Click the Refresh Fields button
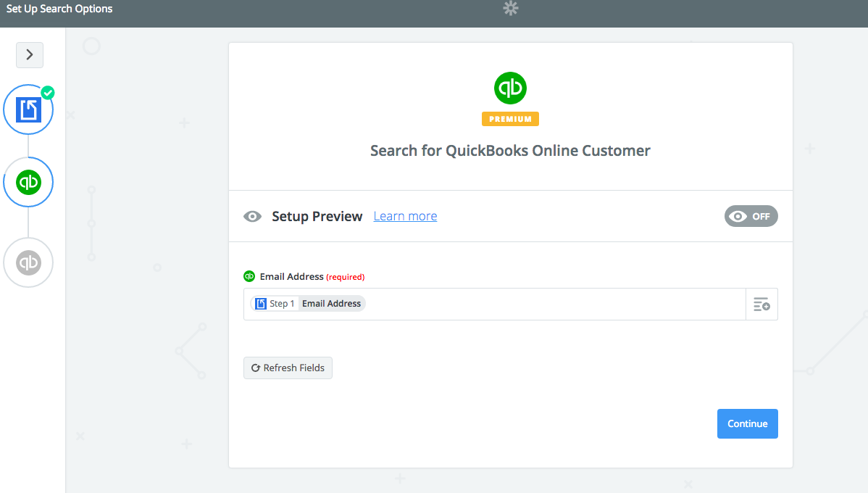The image size is (868, 493). pos(288,368)
